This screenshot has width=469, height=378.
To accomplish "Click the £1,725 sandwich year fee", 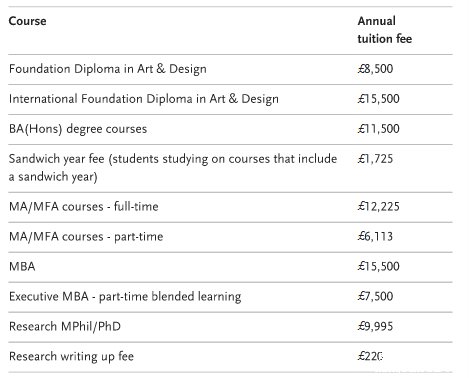I will tap(375, 159).
